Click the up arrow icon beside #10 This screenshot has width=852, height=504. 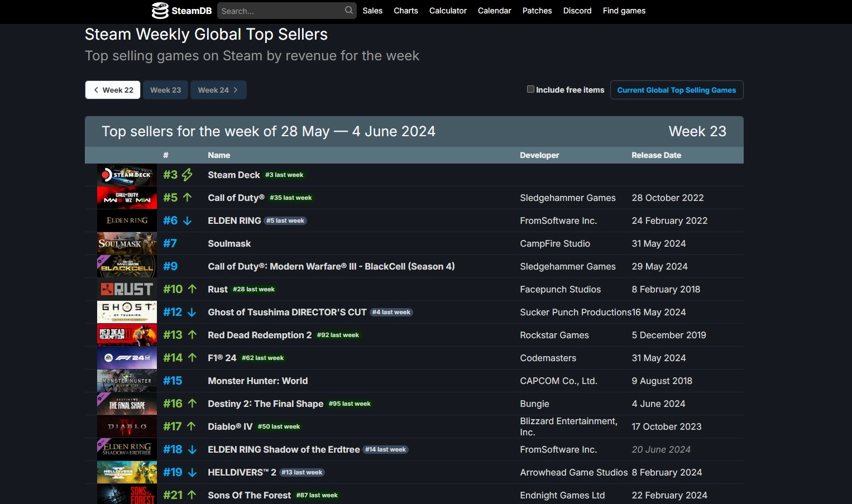pos(192,289)
